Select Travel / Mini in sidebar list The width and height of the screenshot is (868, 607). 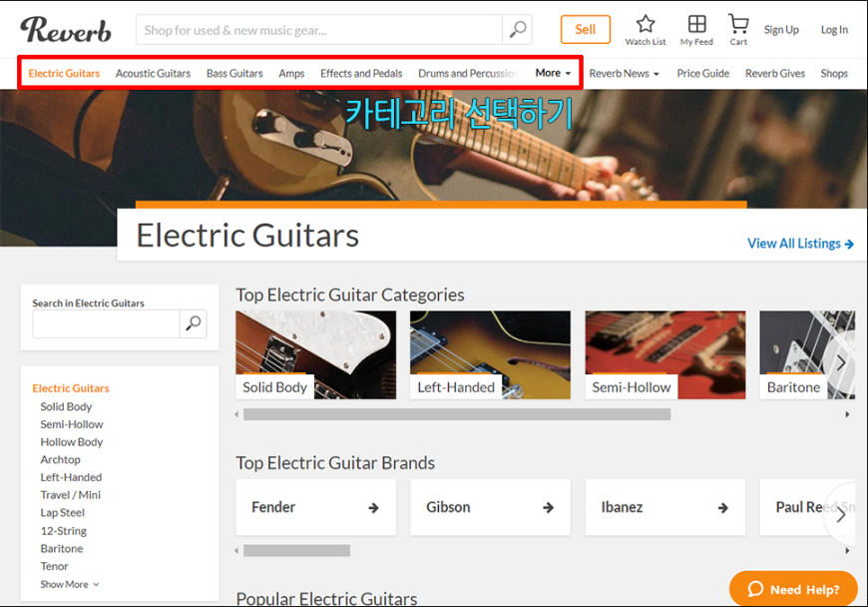click(70, 495)
